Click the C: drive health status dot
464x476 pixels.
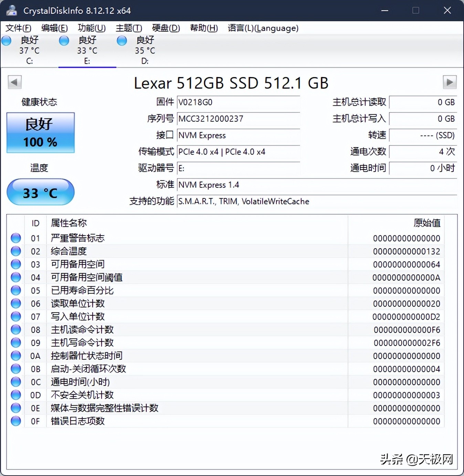tap(6, 40)
